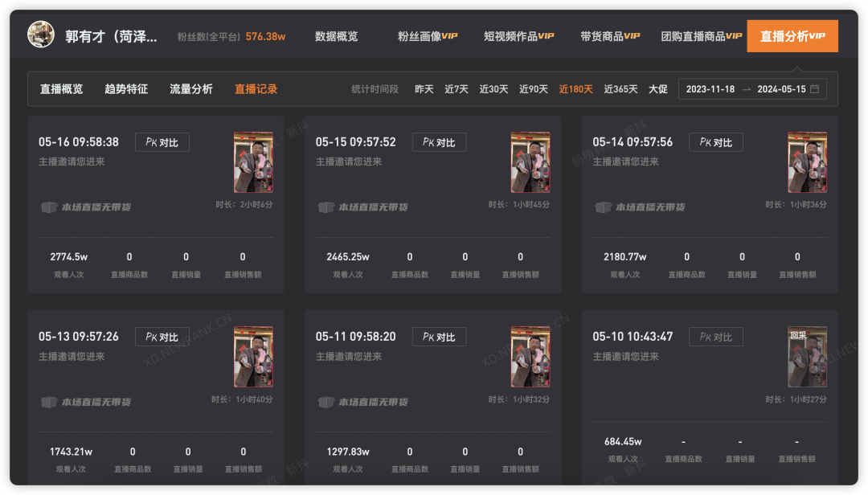Click the PK对比 button on the 05-15 card
868x495 pixels.
point(439,141)
